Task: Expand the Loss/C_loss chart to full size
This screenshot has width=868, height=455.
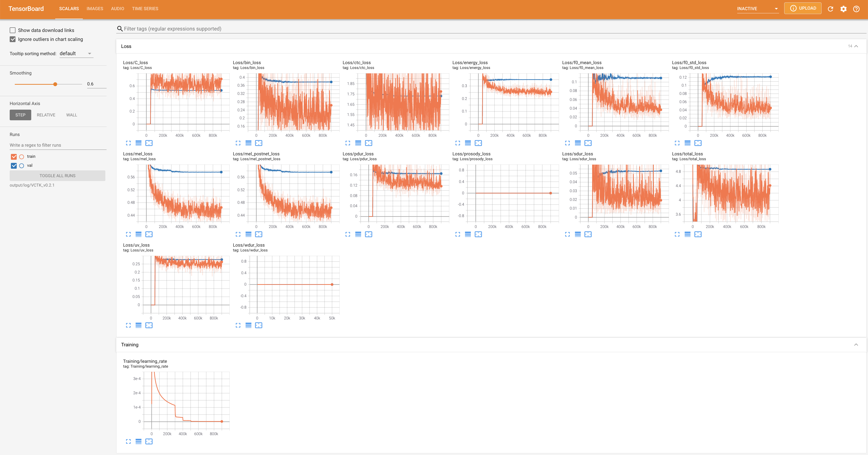Action: tap(128, 143)
